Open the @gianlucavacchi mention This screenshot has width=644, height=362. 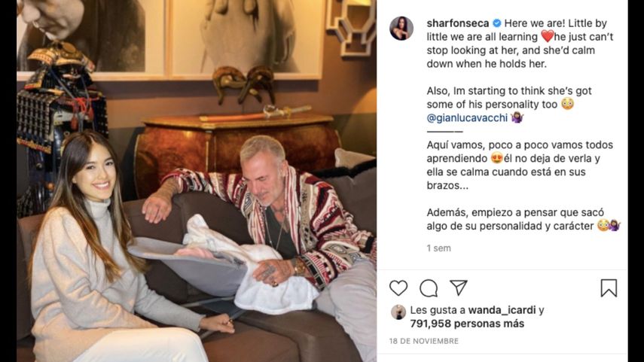[468, 118]
